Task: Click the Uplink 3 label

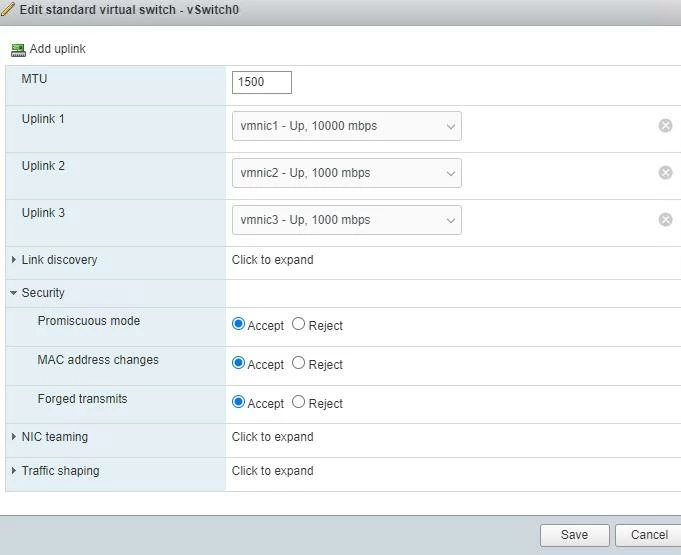Action: tap(43, 212)
